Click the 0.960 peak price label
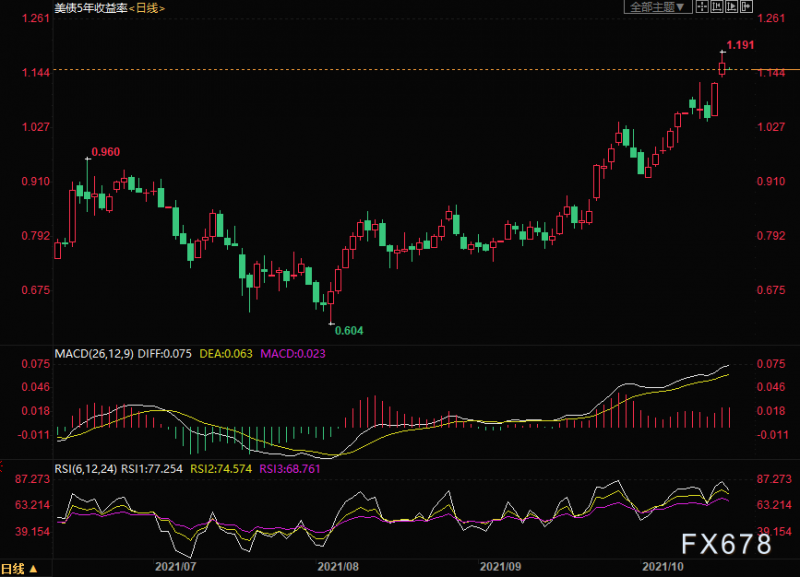800x577 pixels. tap(105, 152)
